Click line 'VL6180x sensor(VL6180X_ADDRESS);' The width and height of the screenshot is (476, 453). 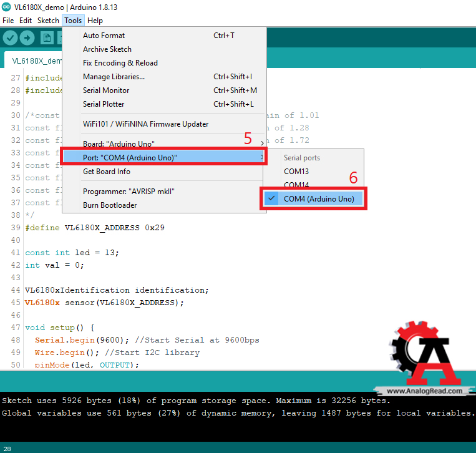click(104, 303)
